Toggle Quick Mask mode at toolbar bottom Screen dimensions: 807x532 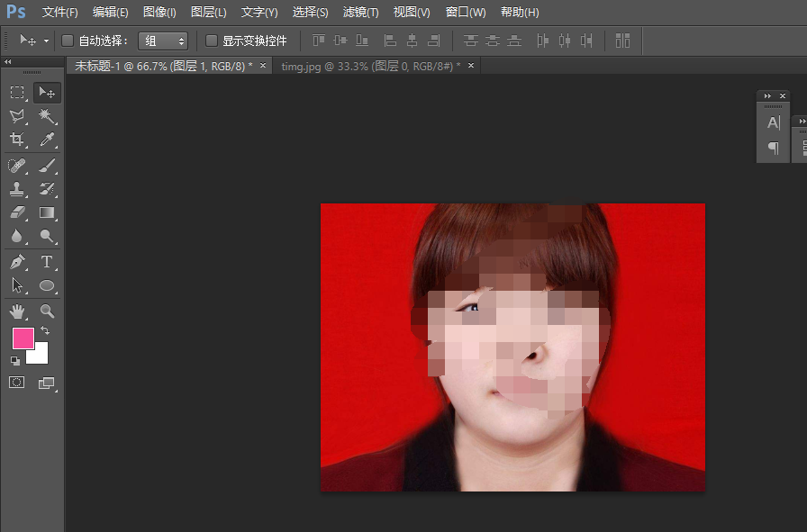16,382
